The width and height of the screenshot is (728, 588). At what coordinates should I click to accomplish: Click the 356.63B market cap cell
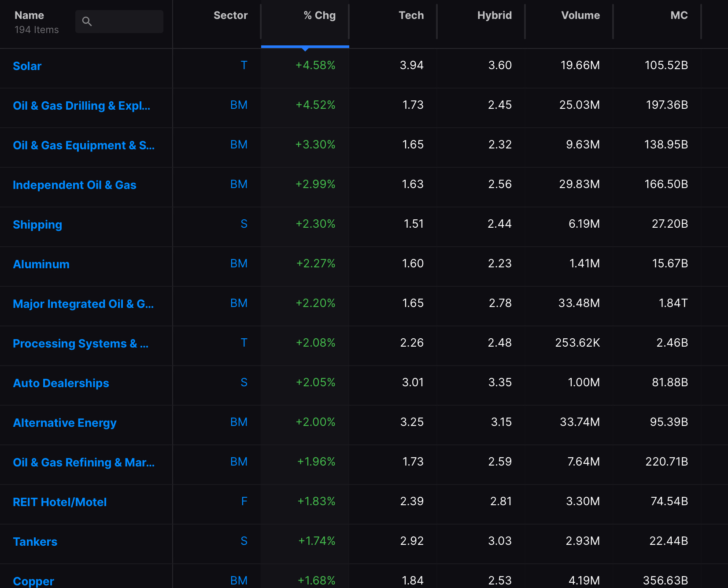pos(665,581)
